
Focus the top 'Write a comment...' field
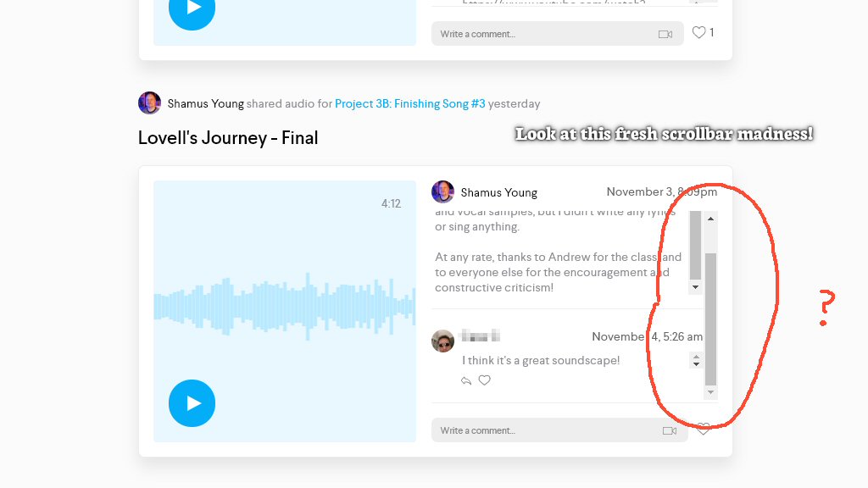(x=558, y=34)
